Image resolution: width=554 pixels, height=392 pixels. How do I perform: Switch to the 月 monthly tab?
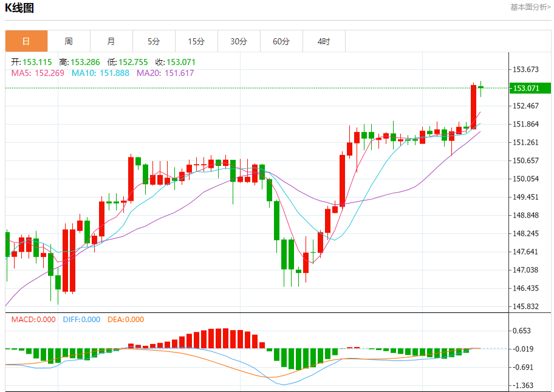tap(111, 41)
